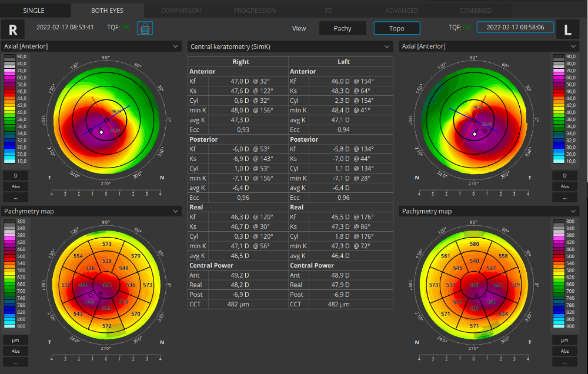The height and width of the screenshot is (374, 588).
Task: Click the µm unit button under left pachymetry map
Action: (564, 340)
